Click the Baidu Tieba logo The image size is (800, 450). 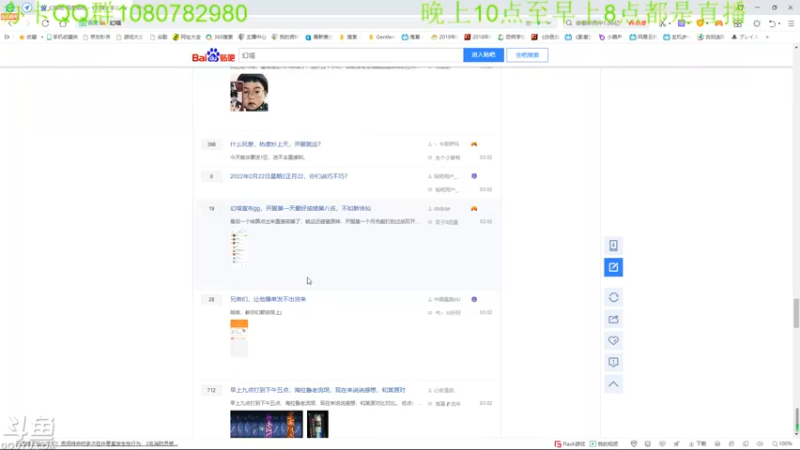pos(213,55)
